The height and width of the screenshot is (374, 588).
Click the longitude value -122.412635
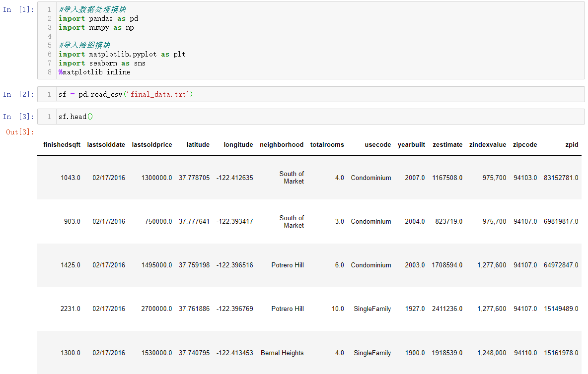click(x=235, y=178)
